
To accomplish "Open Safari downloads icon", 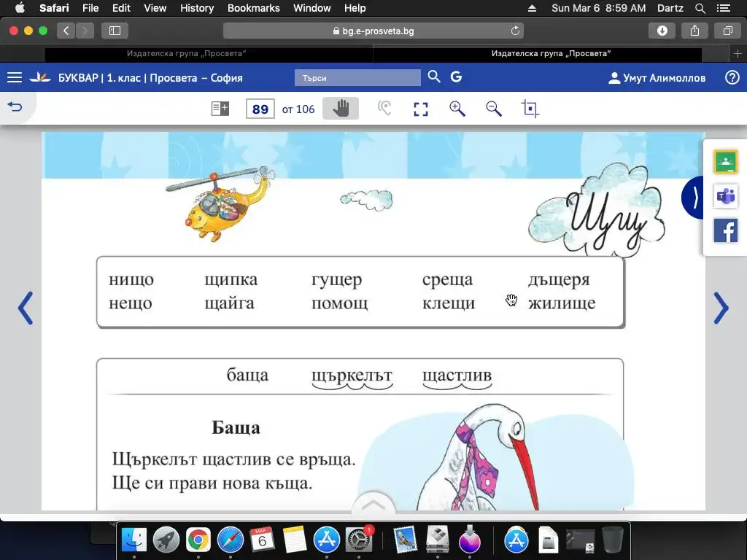I will [x=662, y=31].
